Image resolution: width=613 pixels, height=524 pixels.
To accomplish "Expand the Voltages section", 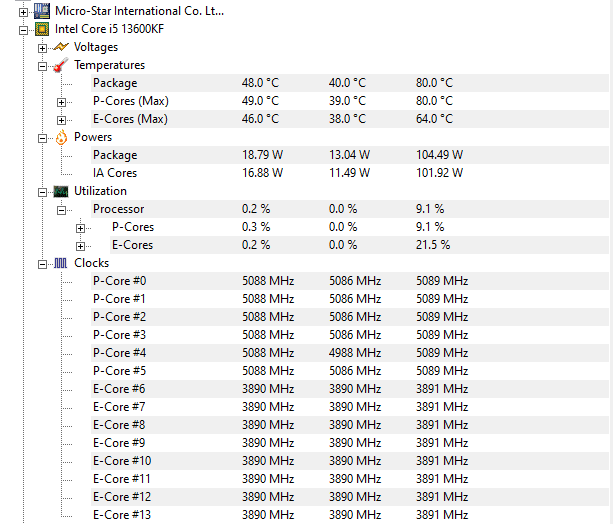I will click(42, 48).
